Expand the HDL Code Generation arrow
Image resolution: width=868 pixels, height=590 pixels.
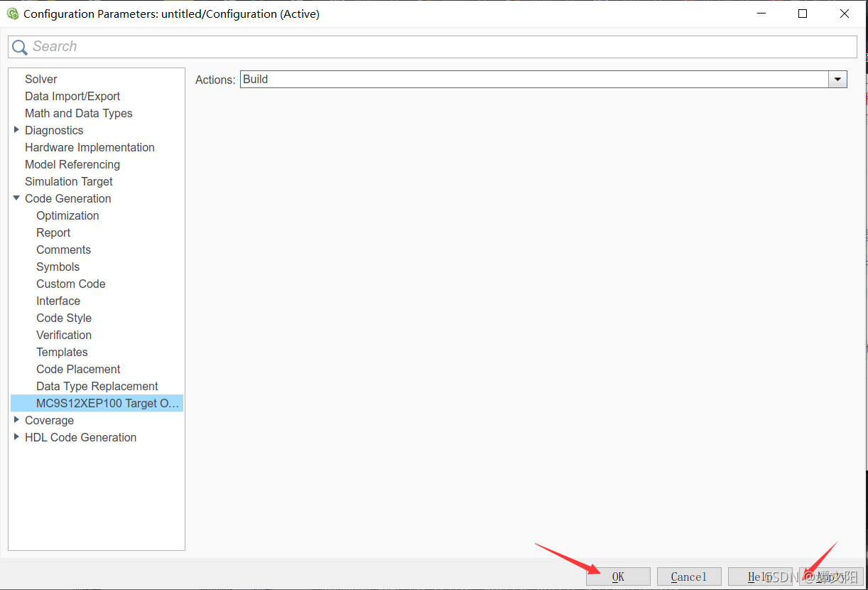[16, 437]
